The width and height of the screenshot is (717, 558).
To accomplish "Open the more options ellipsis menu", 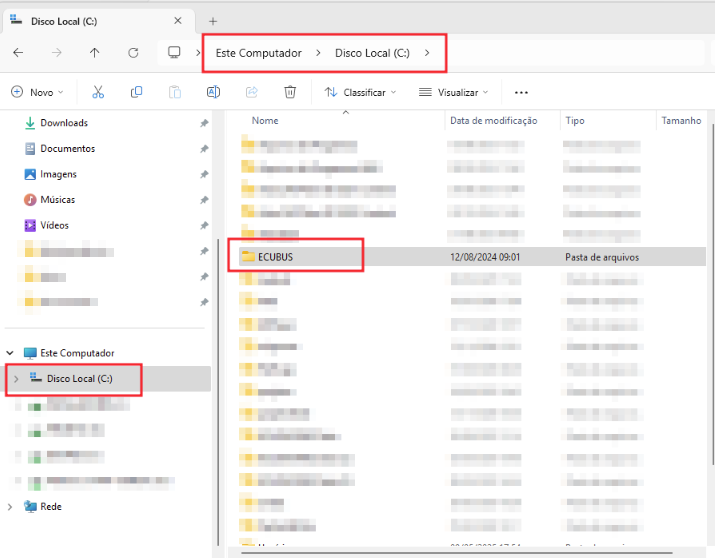I will coord(520,92).
